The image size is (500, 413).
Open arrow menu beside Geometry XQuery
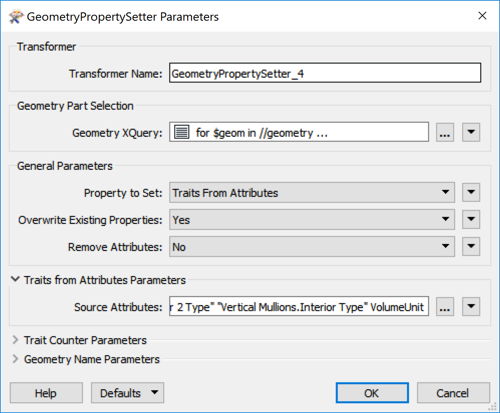[471, 132]
